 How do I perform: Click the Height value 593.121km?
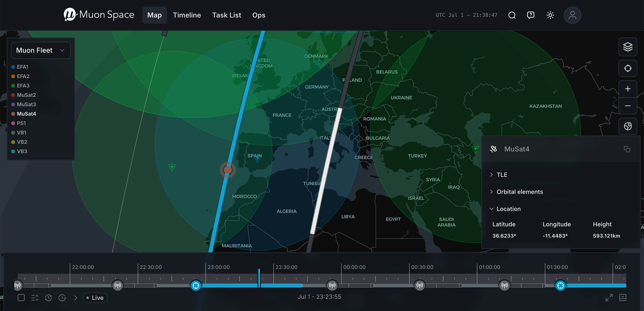(606, 236)
